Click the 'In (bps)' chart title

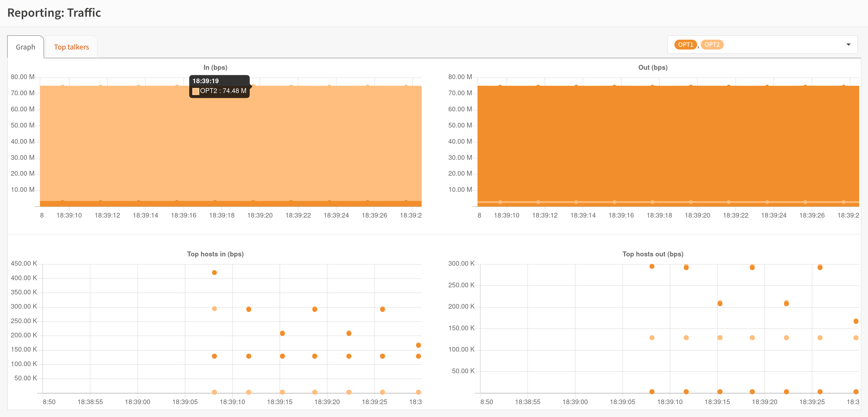[x=215, y=67]
